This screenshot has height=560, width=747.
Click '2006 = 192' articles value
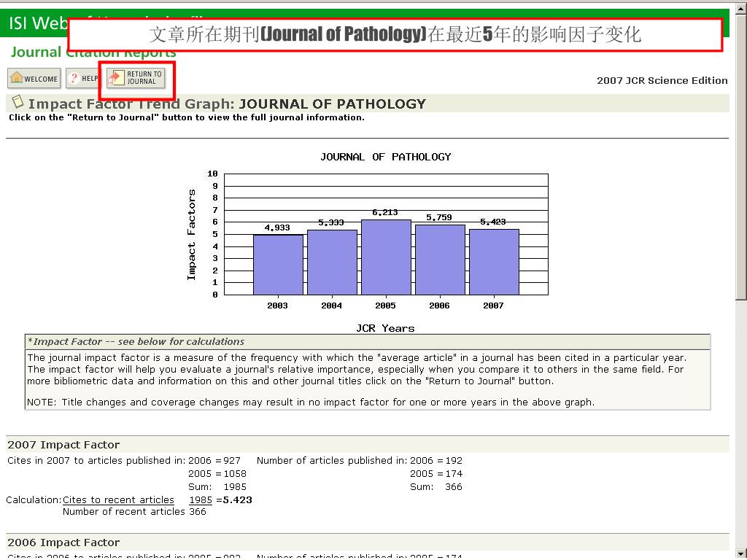(x=436, y=461)
